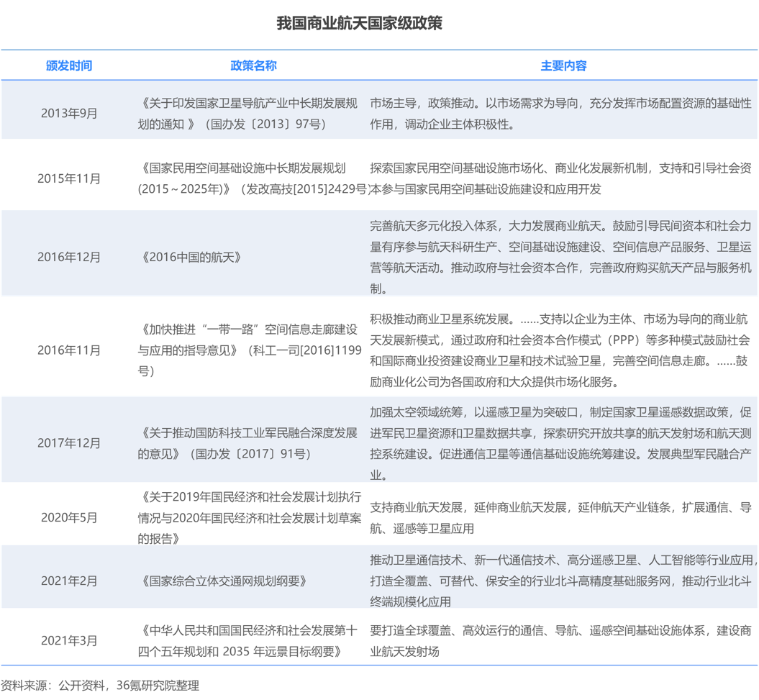Select the date cell 2021年3月

(x=69, y=640)
